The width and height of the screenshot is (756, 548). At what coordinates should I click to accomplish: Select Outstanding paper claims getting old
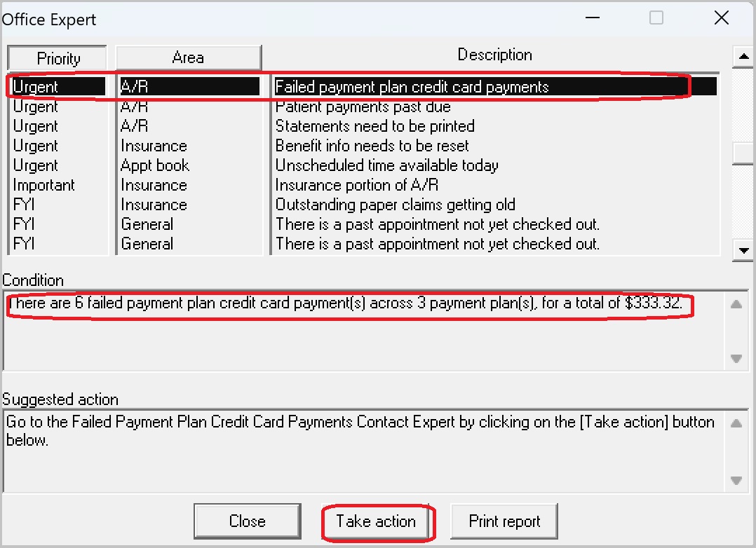pyautogui.click(x=395, y=205)
